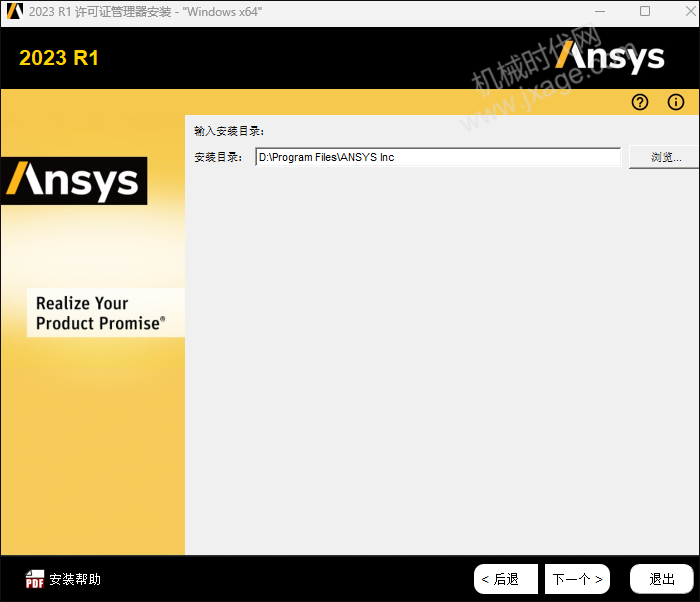
Task: Click the 输入安装目录: heading text
Action: click(x=229, y=131)
